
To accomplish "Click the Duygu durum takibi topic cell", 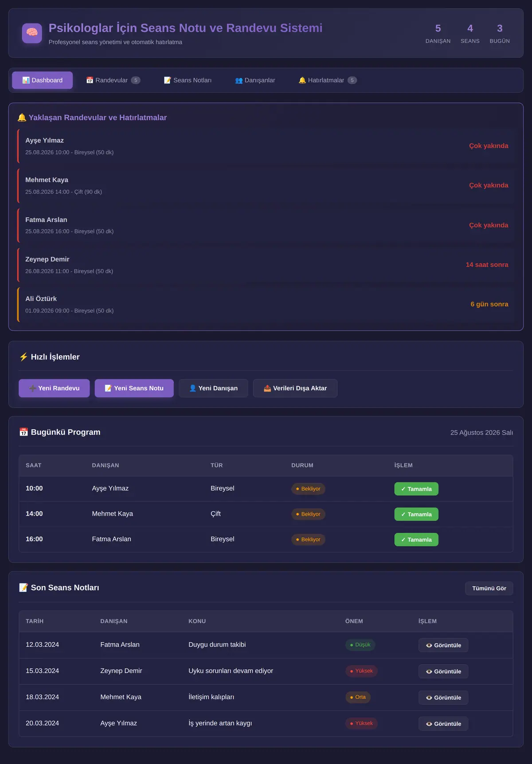I will click(x=217, y=645).
